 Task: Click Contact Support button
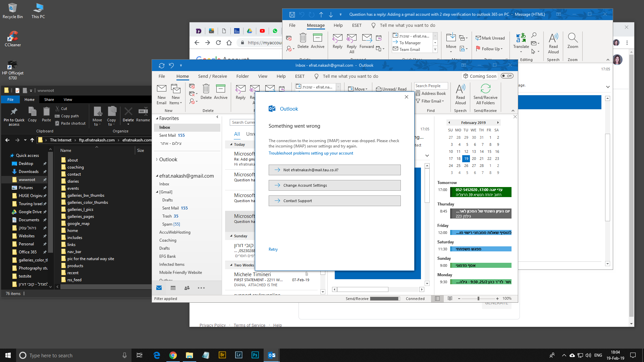pos(334,201)
